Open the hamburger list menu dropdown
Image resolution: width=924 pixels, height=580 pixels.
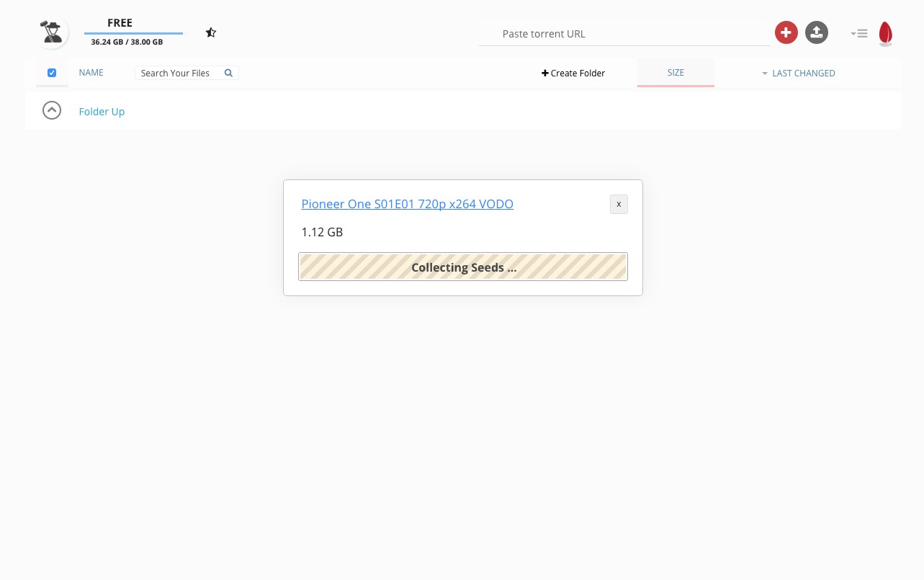click(x=859, y=33)
